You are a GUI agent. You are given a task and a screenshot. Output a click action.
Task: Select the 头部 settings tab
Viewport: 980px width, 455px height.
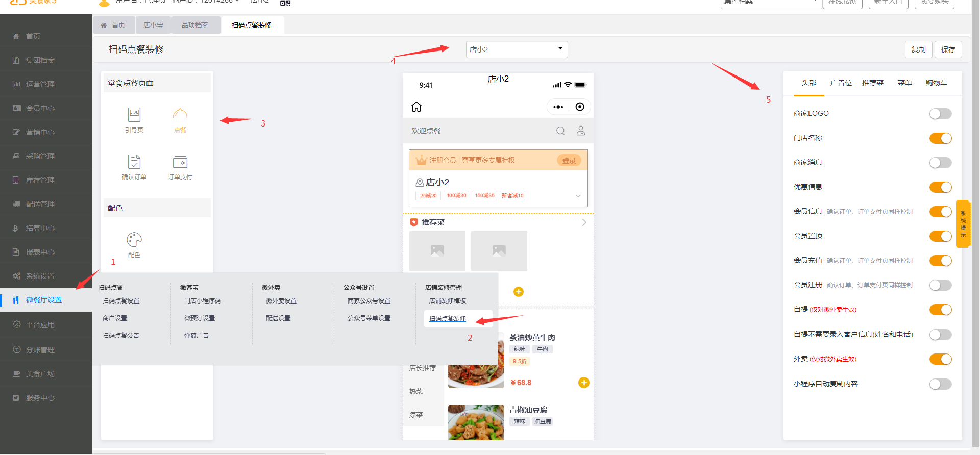pyautogui.click(x=809, y=83)
